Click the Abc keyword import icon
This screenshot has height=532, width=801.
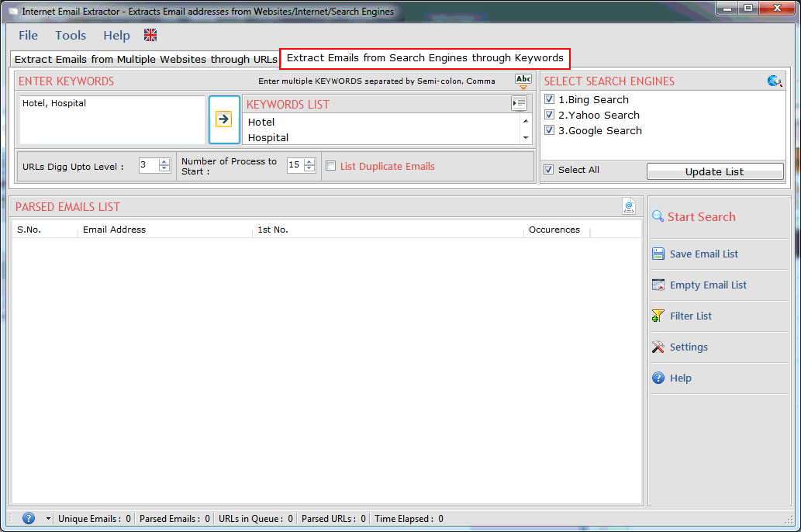coord(523,81)
